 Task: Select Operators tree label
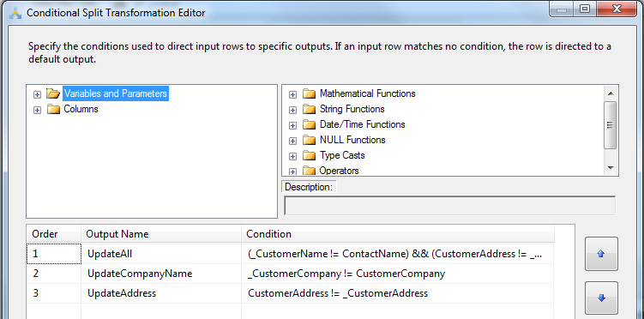coord(339,171)
